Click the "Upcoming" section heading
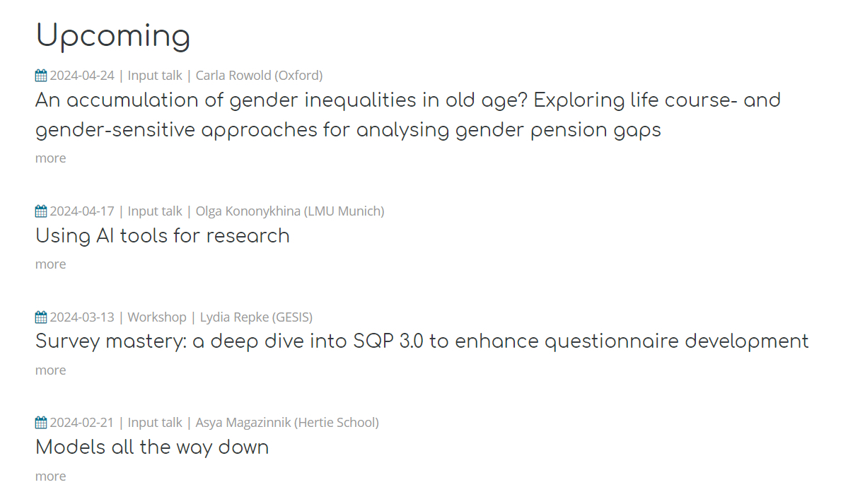This screenshot has height=504, width=848. click(113, 35)
